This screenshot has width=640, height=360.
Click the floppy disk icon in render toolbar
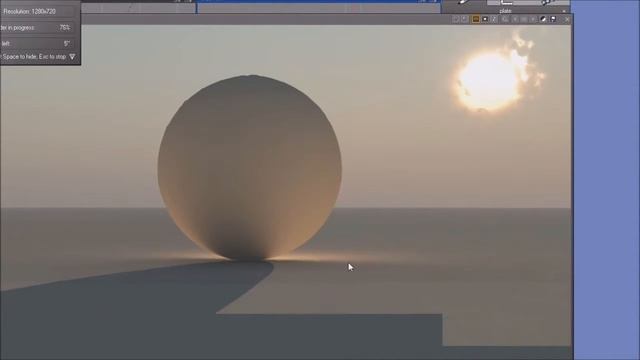click(x=553, y=19)
